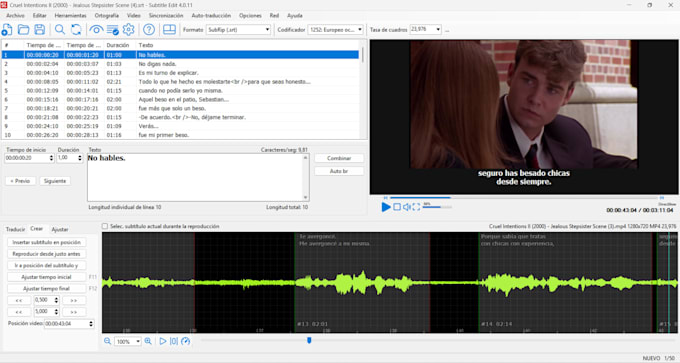Open the waveform 100% zoom dropdown
The image size is (680, 363).
click(128, 342)
